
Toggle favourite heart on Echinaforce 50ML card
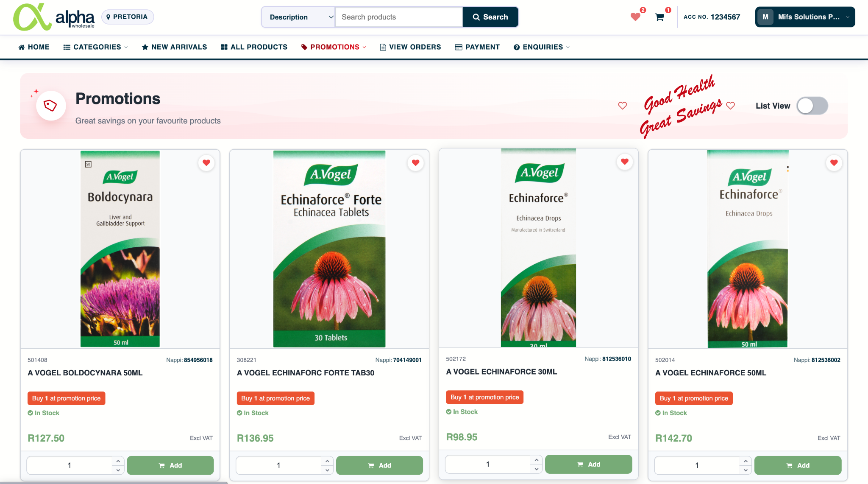pyautogui.click(x=834, y=162)
